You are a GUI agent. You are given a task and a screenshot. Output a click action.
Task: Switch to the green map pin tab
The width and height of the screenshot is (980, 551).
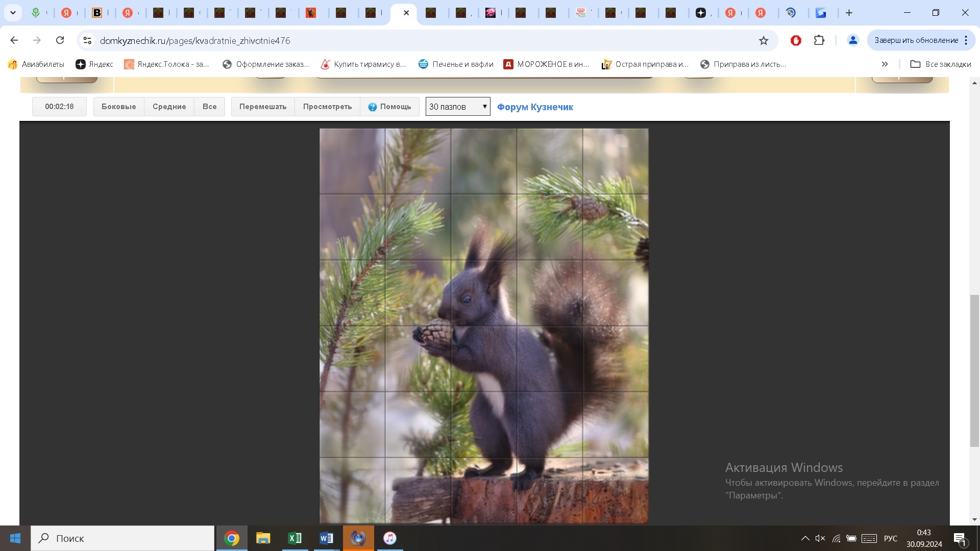click(36, 13)
